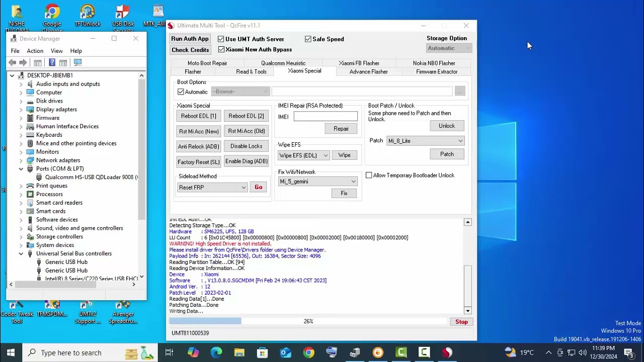The image size is (644, 362).
Task: Click the Stop button next to progress
Action: (x=461, y=322)
